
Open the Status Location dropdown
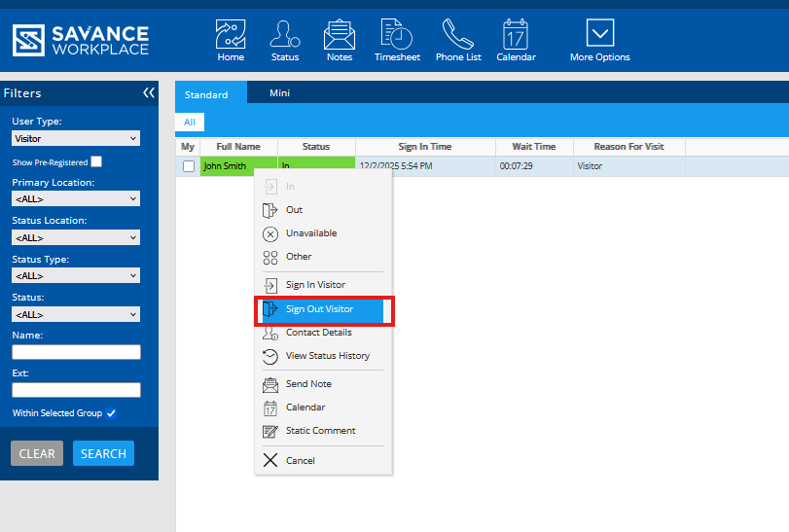(x=76, y=237)
